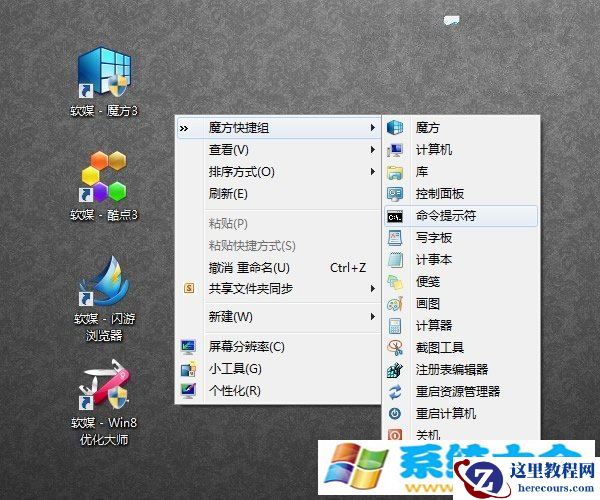The image size is (600, 500).
Task: Expand the 共享文件夹同步 submenu arrow
Action: pos(372,288)
